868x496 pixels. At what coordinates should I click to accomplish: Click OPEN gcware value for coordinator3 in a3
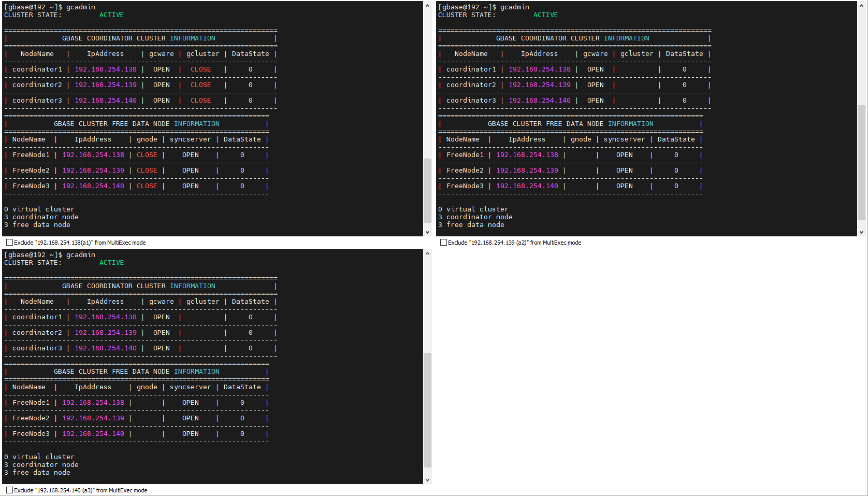pyautogui.click(x=162, y=348)
